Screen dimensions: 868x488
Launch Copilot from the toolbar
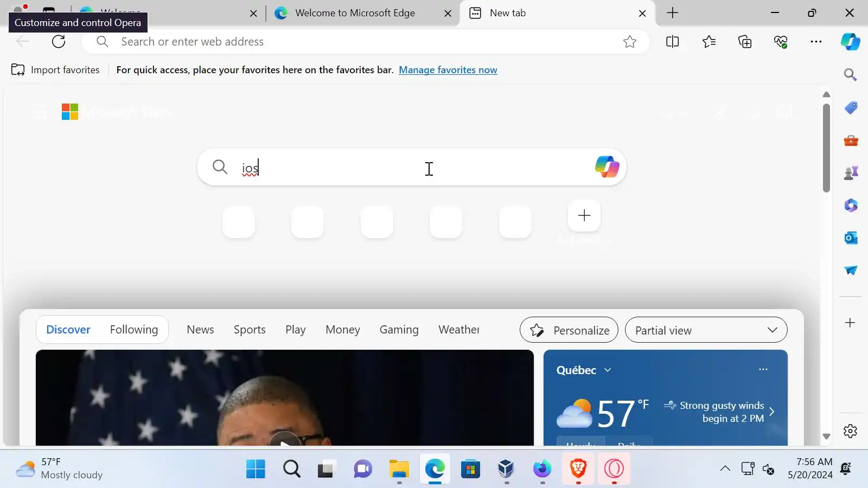tap(850, 42)
